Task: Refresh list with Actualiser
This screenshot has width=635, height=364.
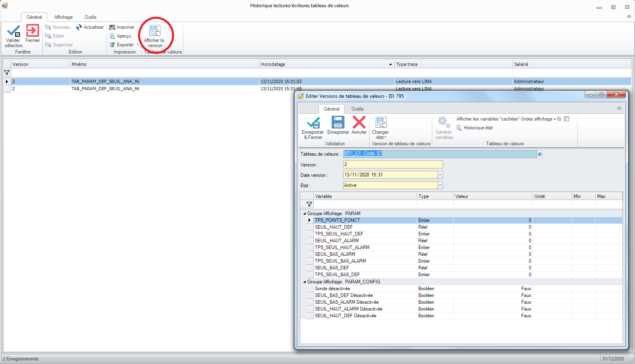Action: (x=90, y=27)
